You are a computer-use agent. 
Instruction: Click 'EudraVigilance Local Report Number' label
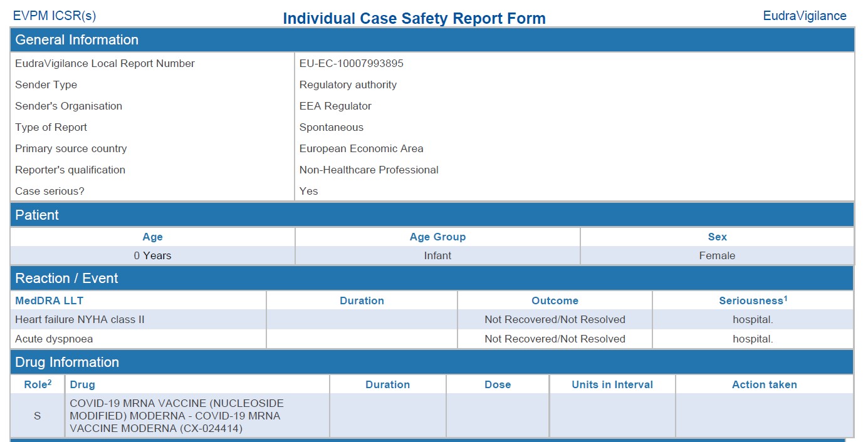tap(105, 64)
